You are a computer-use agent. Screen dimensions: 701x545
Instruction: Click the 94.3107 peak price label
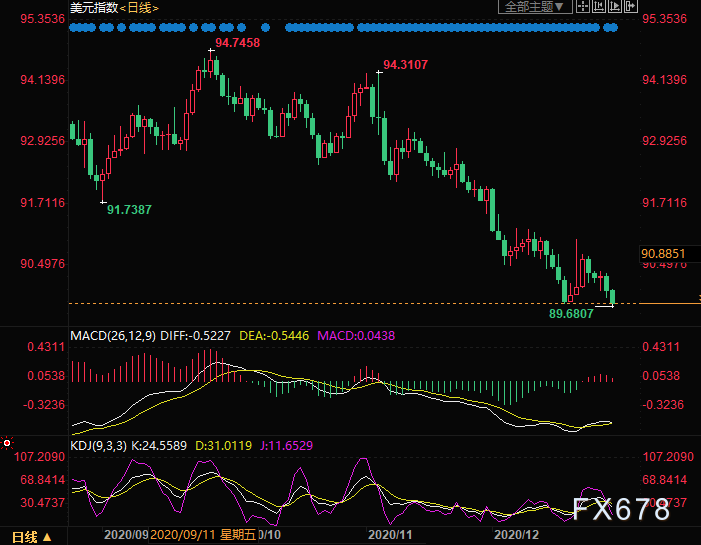pyautogui.click(x=405, y=65)
